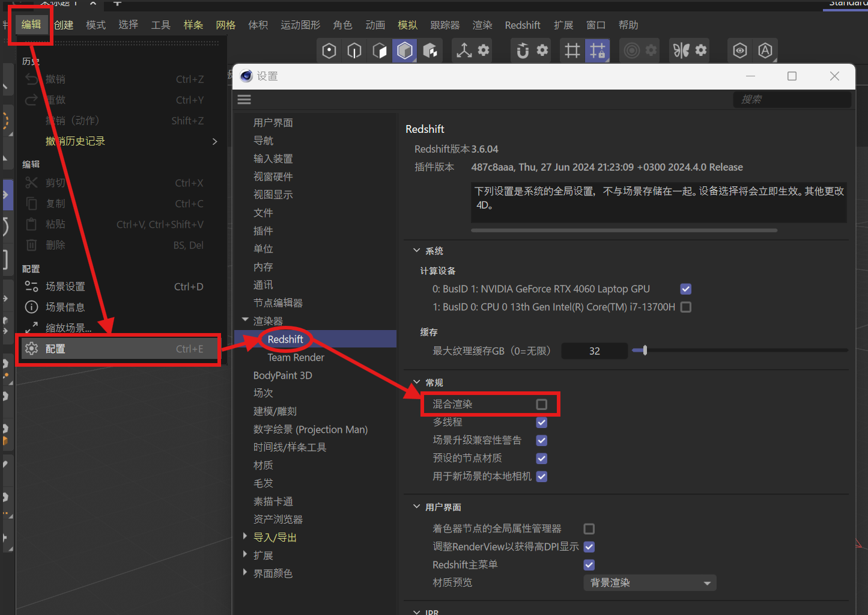The height and width of the screenshot is (615, 868).
Task: Collapse the 用户界面 section in the Redshift panel
Action: coord(417,507)
